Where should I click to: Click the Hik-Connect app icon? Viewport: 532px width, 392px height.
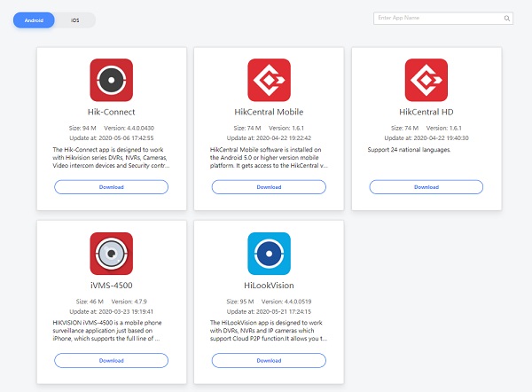click(111, 80)
